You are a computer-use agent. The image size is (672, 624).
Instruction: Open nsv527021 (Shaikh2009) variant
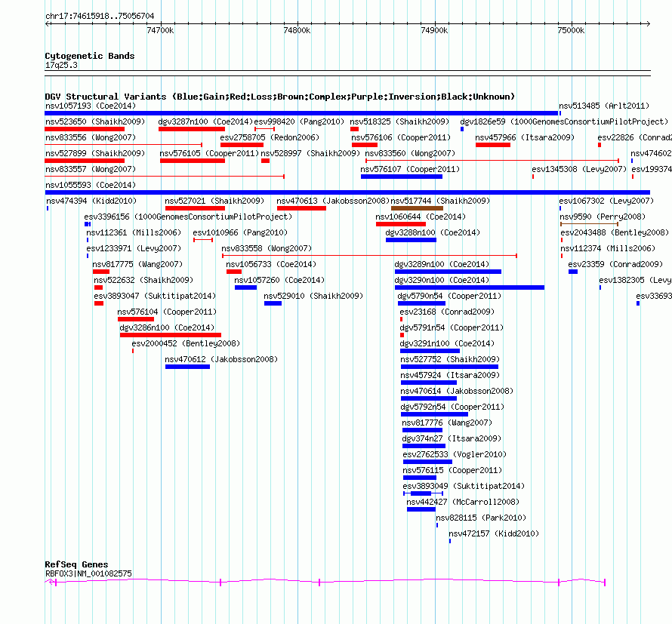pyautogui.click(x=214, y=201)
